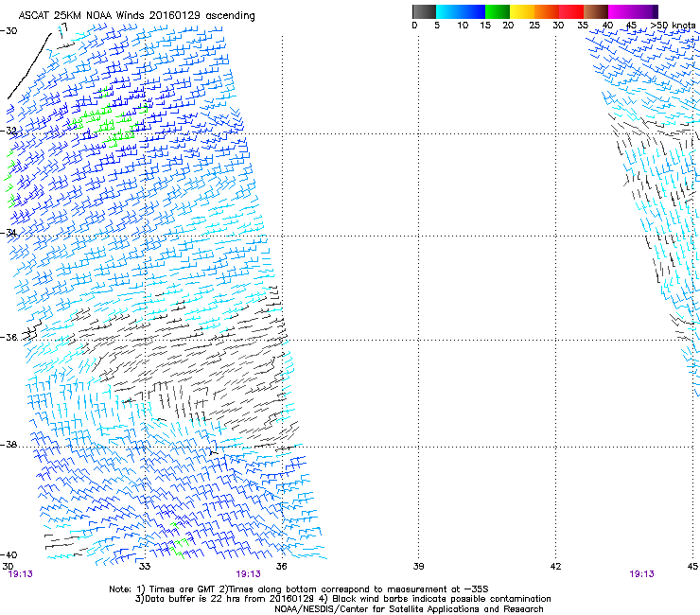Click the 'NOAA/NESDIS/Center for Satellite Applications and Research' credit
Image resolution: width=700 pixels, height=615 pixels.
coord(409,609)
